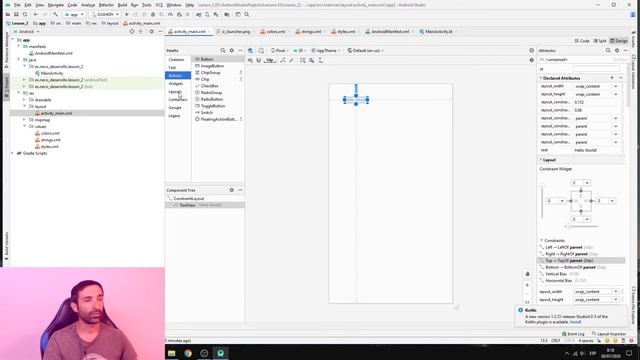Click the scroll-from-source target icon in project panel
The image size is (640, 360).
click(132, 31)
